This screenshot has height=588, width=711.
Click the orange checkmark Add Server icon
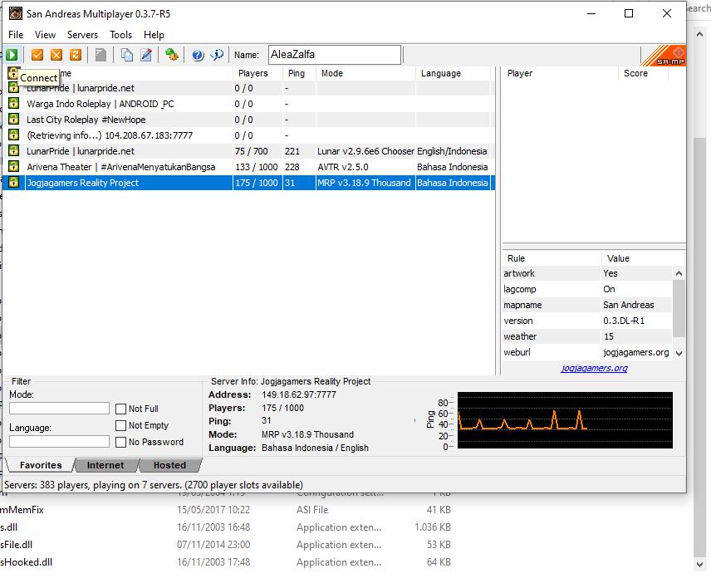point(37,55)
